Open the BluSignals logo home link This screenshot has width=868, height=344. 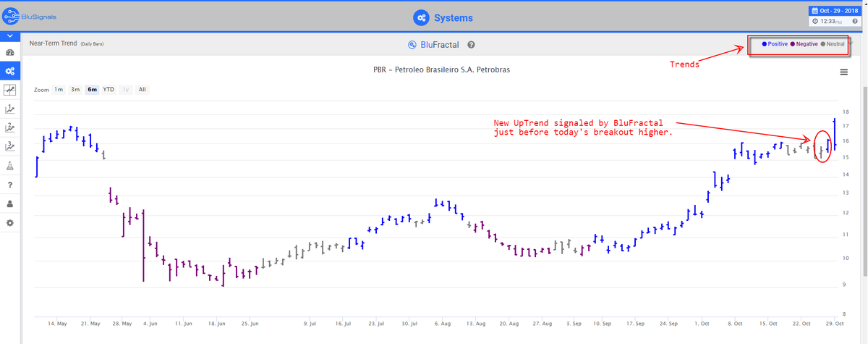(x=29, y=15)
